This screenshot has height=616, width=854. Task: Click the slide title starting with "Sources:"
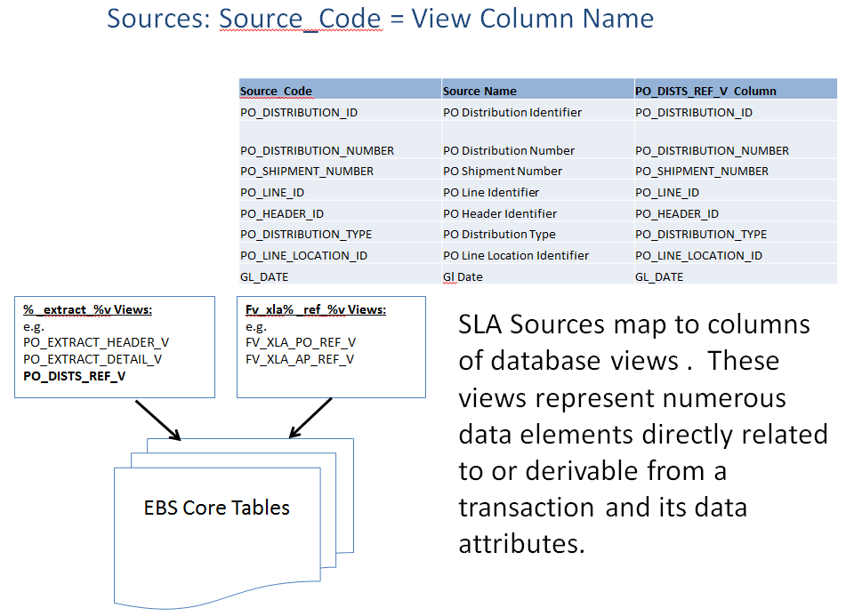380,19
